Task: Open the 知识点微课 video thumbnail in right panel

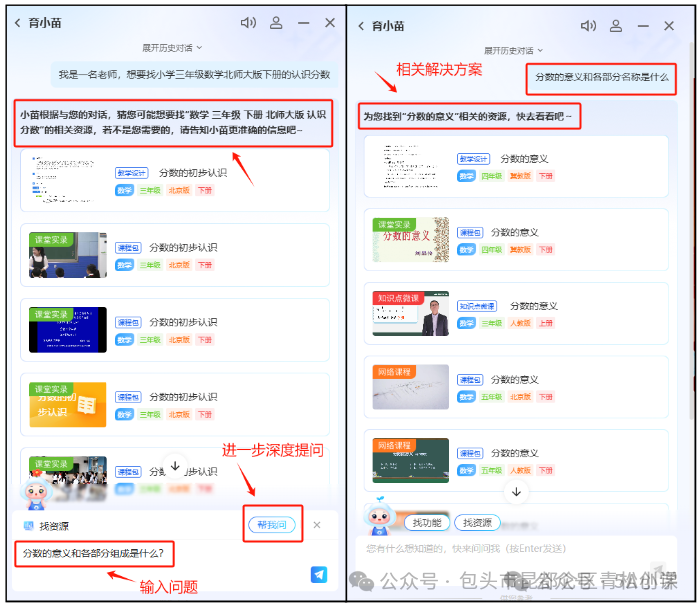Action: [x=410, y=313]
